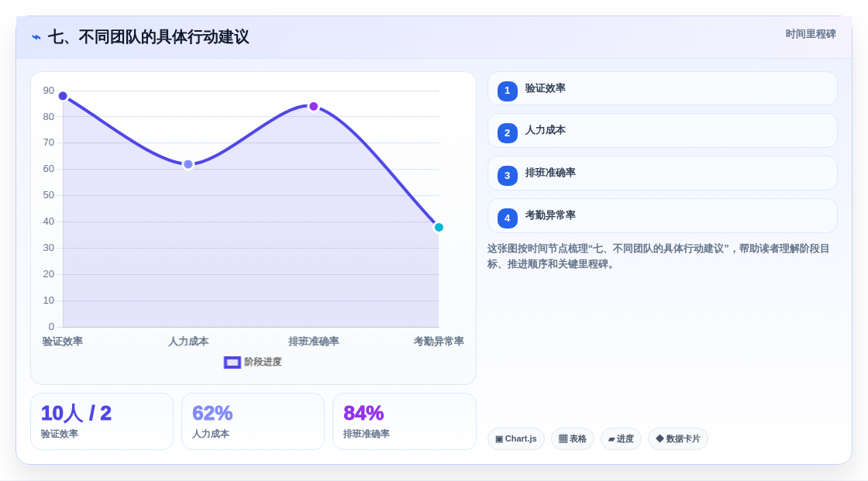The height and width of the screenshot is (481, 868).
Task: Click the description paragraph starting 这张图按时间节点
Action: (658, 256)
